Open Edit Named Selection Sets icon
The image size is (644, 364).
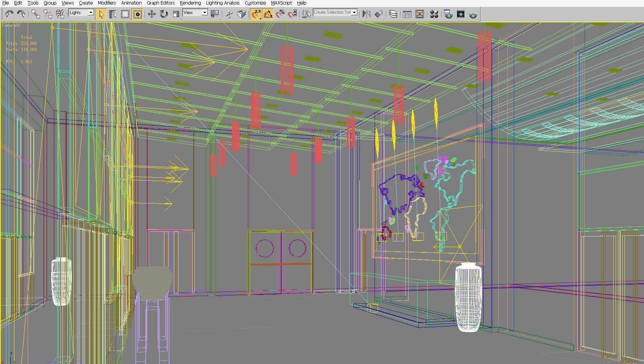[x=306, y=14]
